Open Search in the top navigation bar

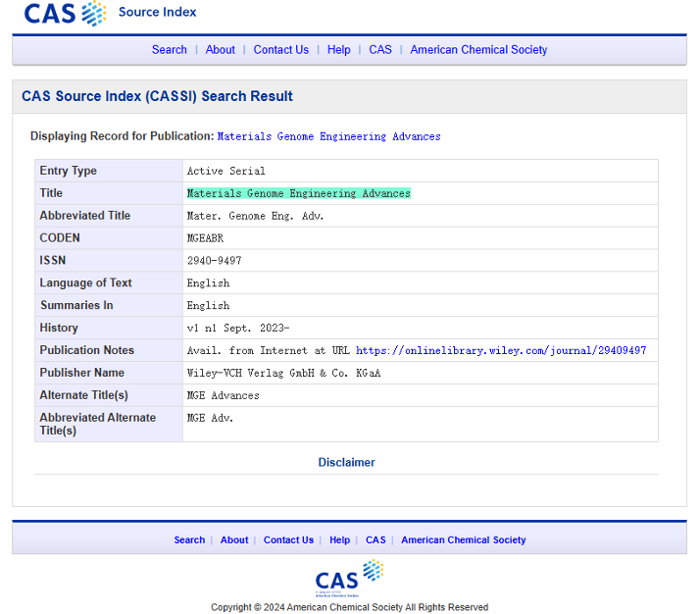coord(169,50)
